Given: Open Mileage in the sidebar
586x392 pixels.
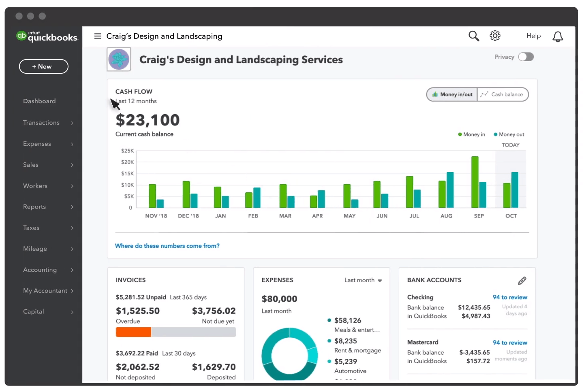Looking at the screenshot, I should click(35, 249).
